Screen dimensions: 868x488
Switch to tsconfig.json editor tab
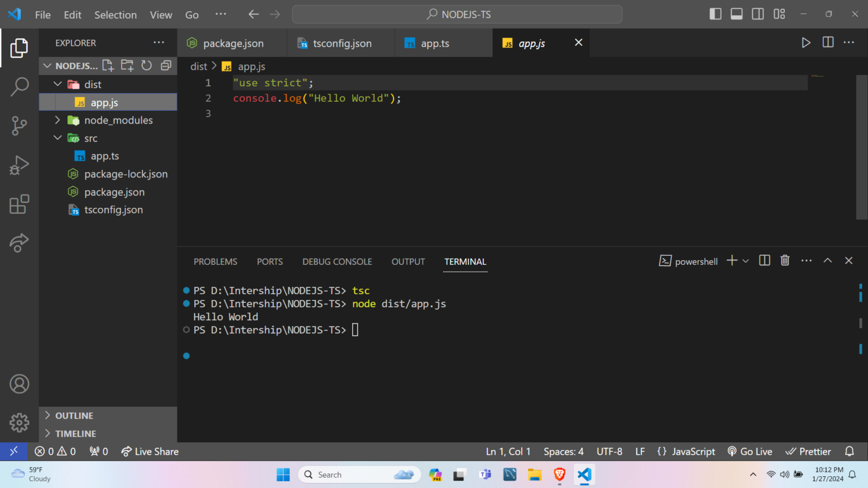pos(341,43)
